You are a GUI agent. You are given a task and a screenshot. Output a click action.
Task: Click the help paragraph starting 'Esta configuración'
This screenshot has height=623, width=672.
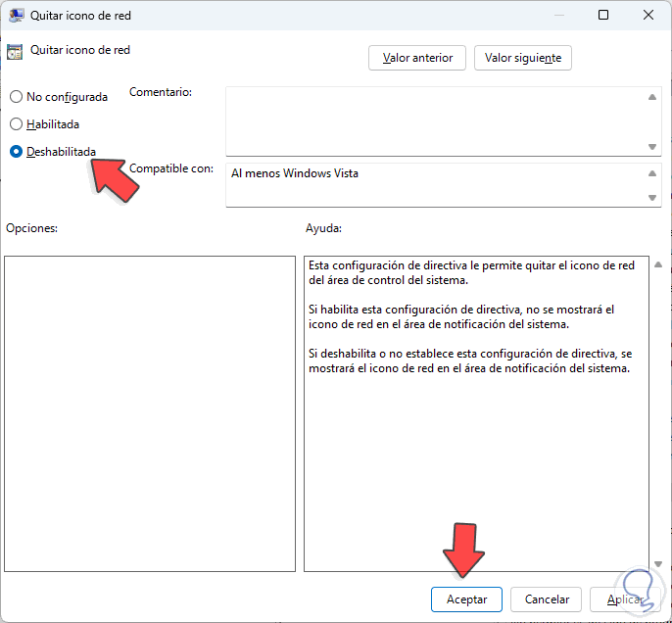471,273
